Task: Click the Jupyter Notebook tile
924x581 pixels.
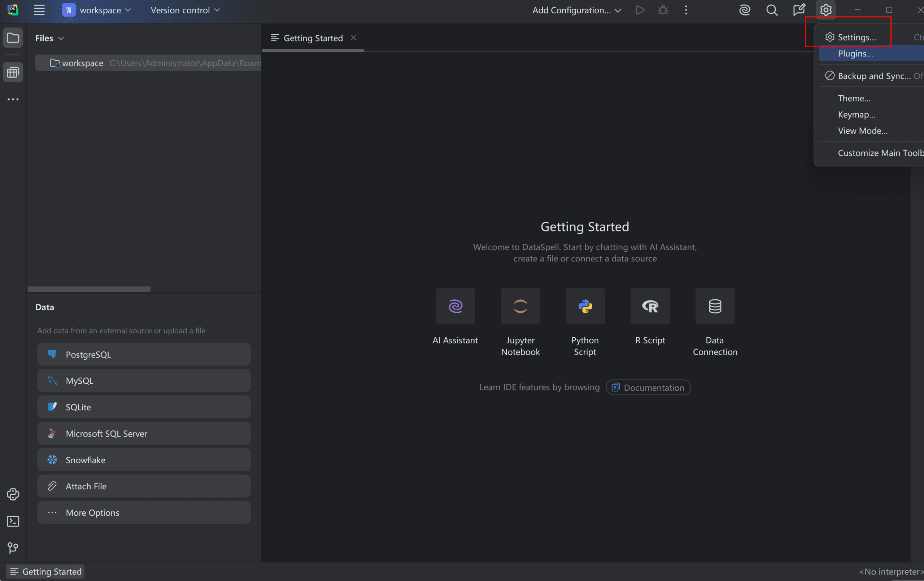Action: click(x=520, y=306)
